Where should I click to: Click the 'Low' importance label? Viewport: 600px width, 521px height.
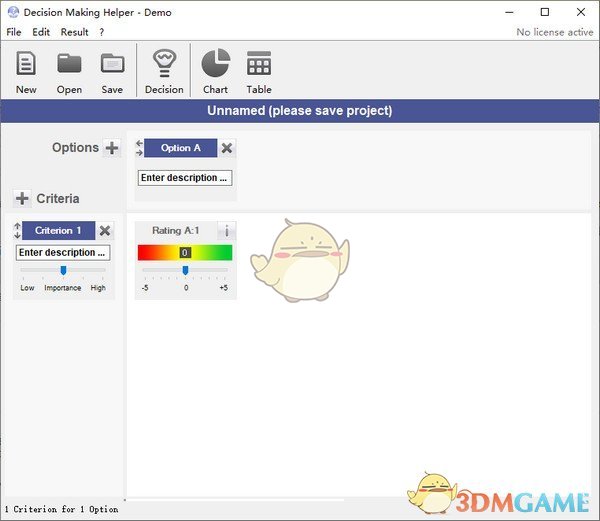[x=27, y=288]
